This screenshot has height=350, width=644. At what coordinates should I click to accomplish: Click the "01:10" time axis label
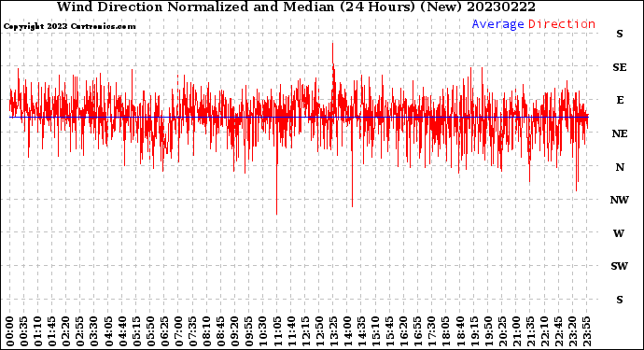(x=37, y=331)
